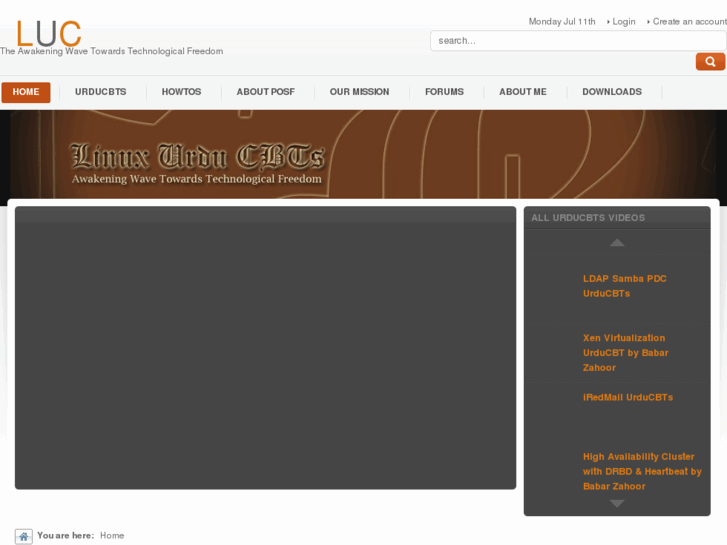Image resolution: width=727 pixels, height=545 pixels.
Task: Go to the HOWTOS section
Action: pos(181,92)
